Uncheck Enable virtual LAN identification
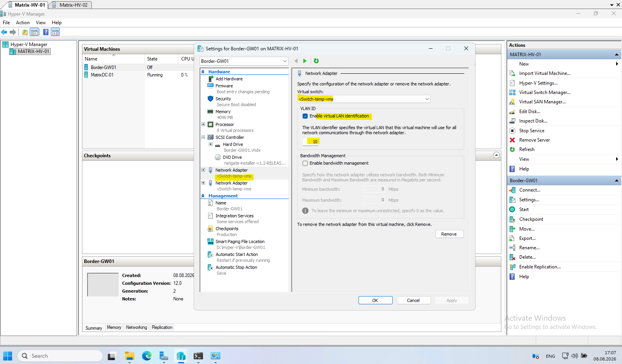This screenshot has height=364, width=622. [305, 116]
